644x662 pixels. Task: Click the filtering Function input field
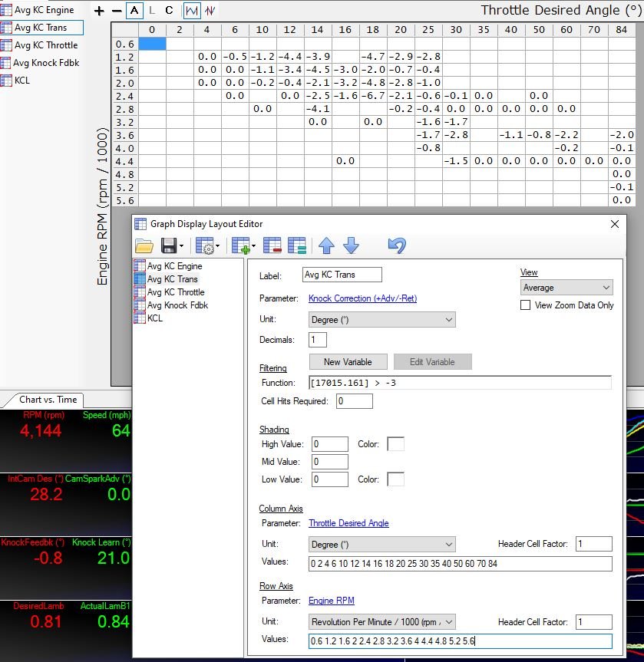[x=461, y=383]
